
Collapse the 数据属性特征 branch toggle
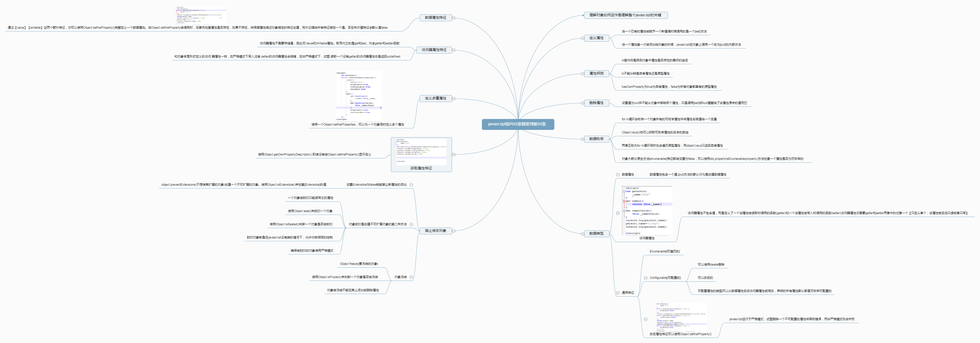(454, 18)
